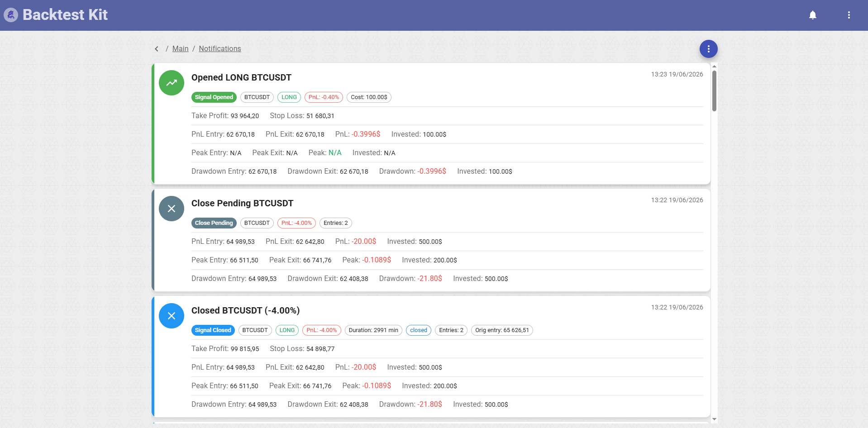Click the notification list scrollbar thumb
868x428 pixels.
pyautogui.click(x=714, y=90)
